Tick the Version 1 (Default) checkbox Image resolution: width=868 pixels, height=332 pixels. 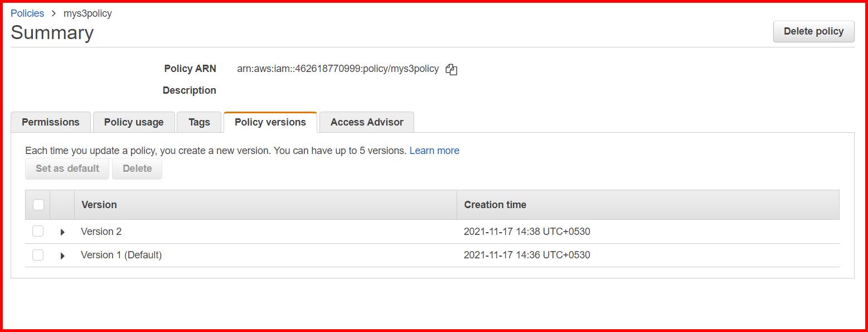(38, 255)
